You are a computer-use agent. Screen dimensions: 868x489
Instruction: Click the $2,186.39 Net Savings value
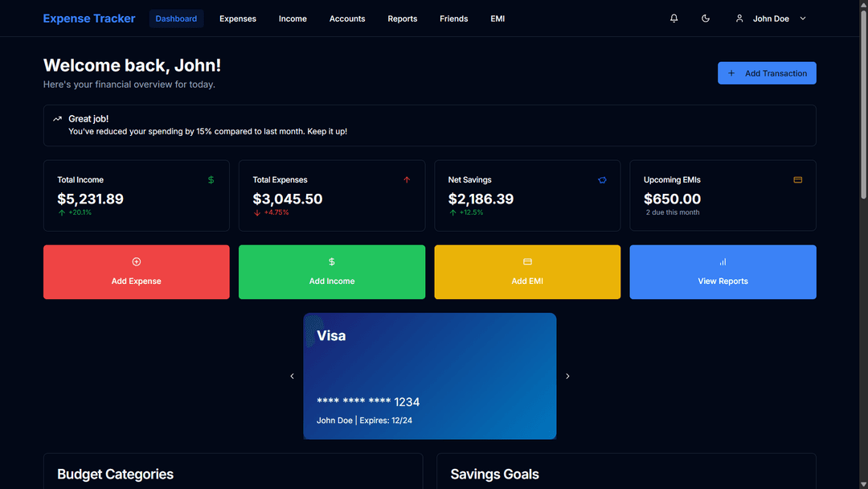tap(481, 199)
